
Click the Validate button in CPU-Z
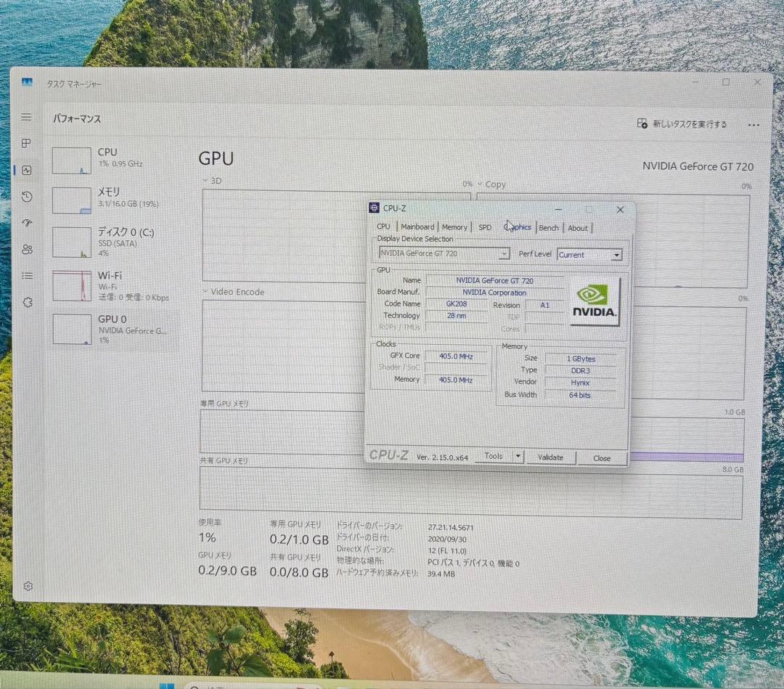click(551, 457)
